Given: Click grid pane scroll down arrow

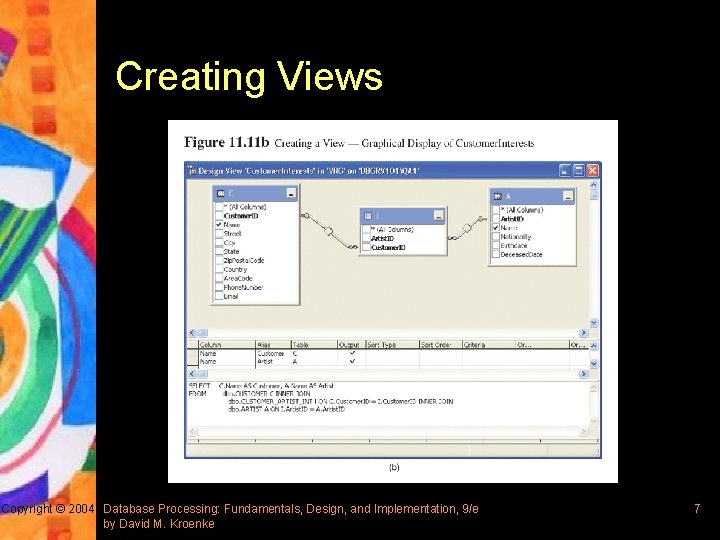Looking at the screenshot, I should (594, 364).
